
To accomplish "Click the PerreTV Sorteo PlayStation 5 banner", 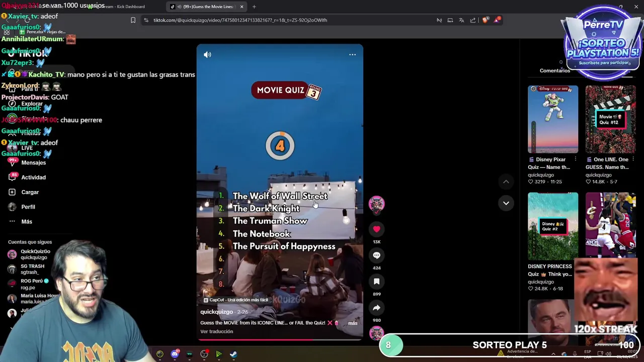I will [603, 43].
